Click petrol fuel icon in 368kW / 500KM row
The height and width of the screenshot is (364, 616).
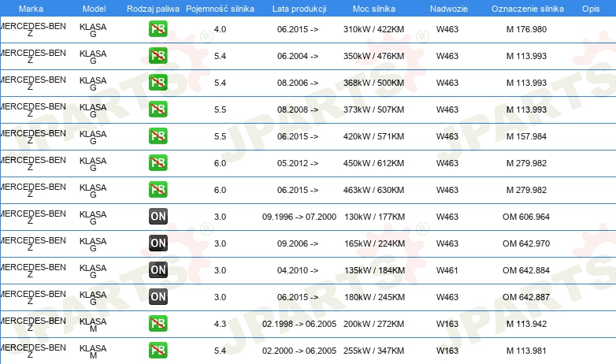pyautogui.click(x=158, y=83)
